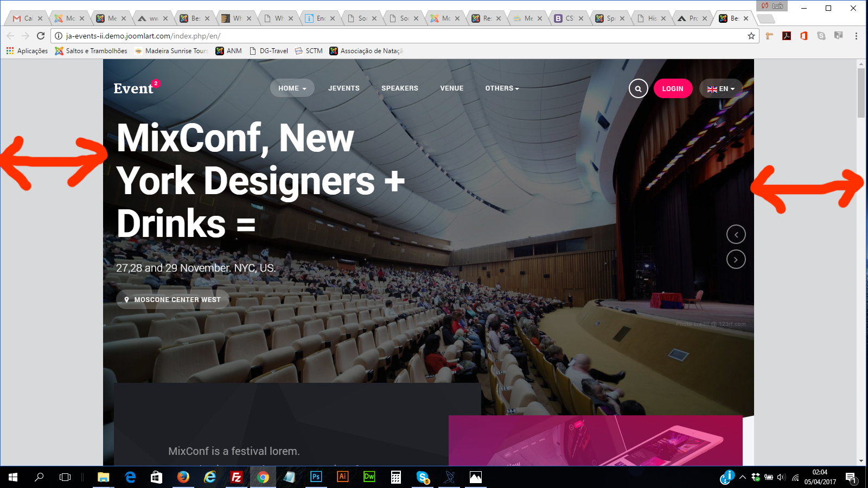Show hidden system tray icons
Viewport: 868px width, 488px height.
point(742,477)
